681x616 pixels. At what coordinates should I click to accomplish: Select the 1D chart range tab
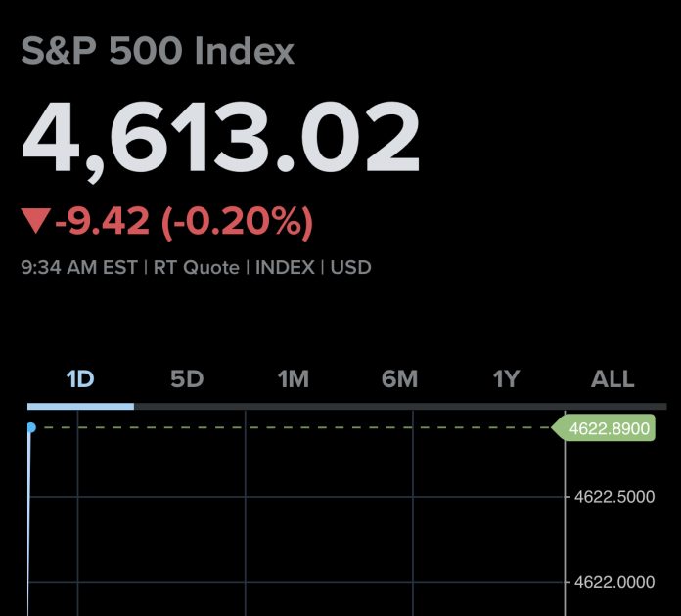[79, 379]
